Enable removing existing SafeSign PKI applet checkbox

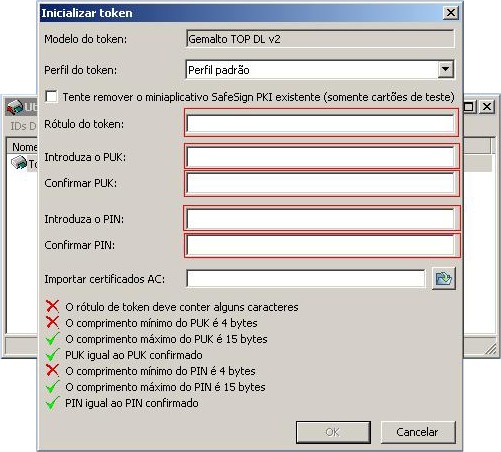[51, 97]
